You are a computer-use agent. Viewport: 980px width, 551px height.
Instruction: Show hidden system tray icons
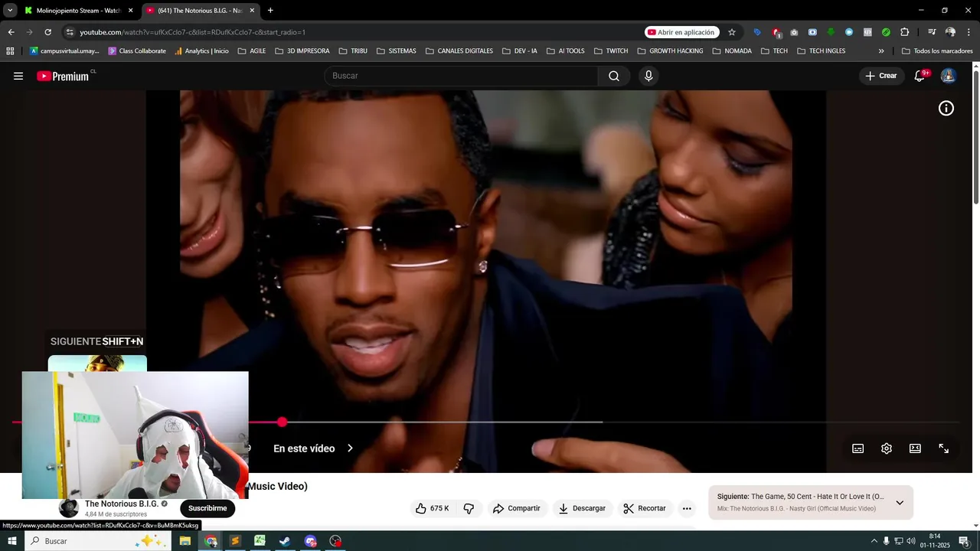pyautogui.click(x=874, y=541)
